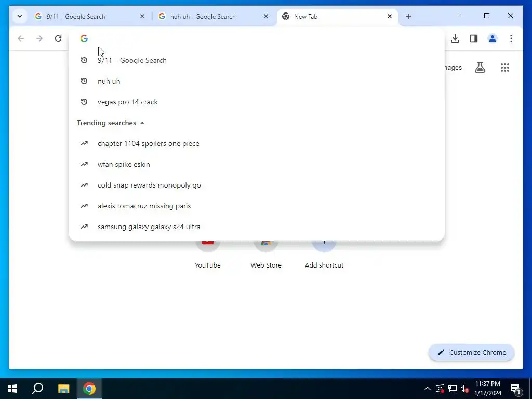Close the nuh uh Google Search tab
This screenshot has width=532, height=399.
click(266, 16)
